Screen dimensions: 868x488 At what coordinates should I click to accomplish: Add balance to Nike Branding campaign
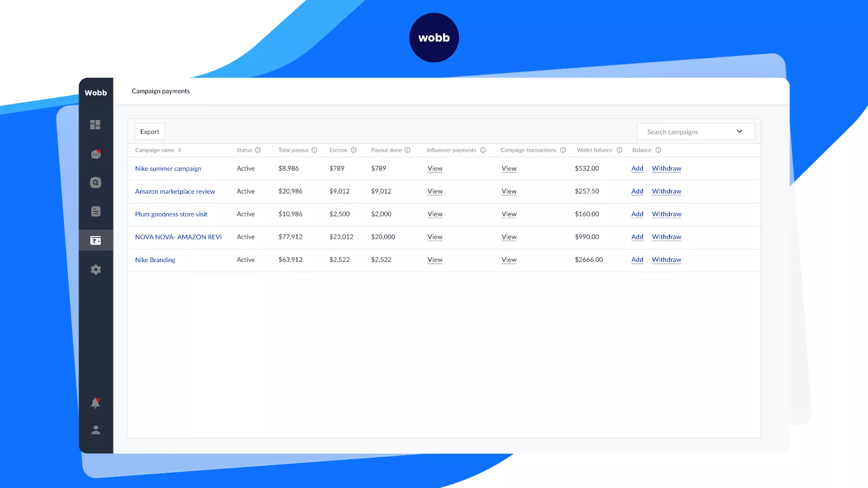[x=637, y=260]
